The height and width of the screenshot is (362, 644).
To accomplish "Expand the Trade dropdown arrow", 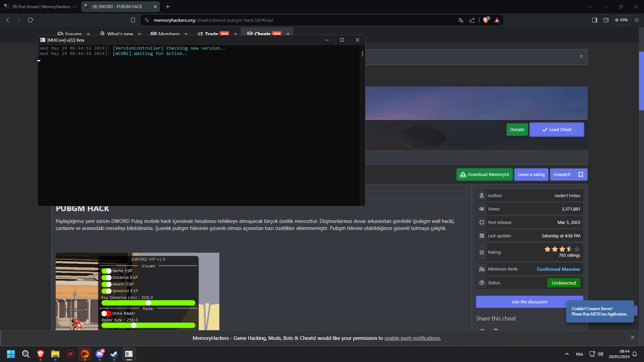I will click(x=235, y=34).
